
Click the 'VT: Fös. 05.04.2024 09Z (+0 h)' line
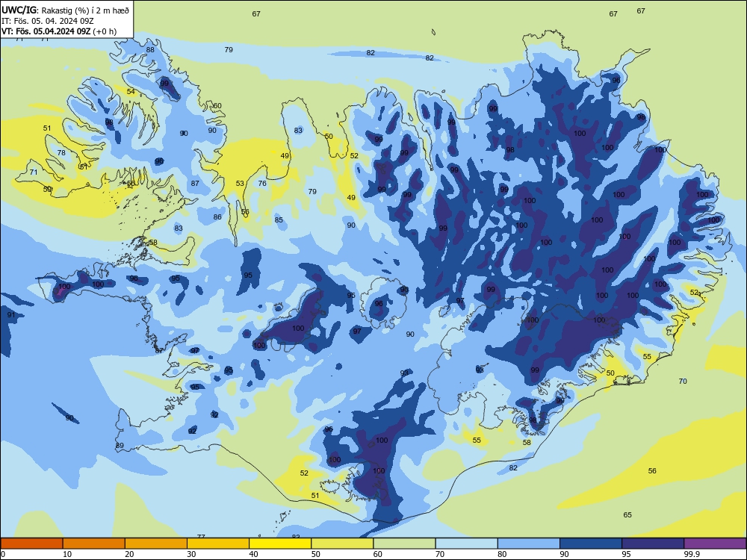pos(59,31)
